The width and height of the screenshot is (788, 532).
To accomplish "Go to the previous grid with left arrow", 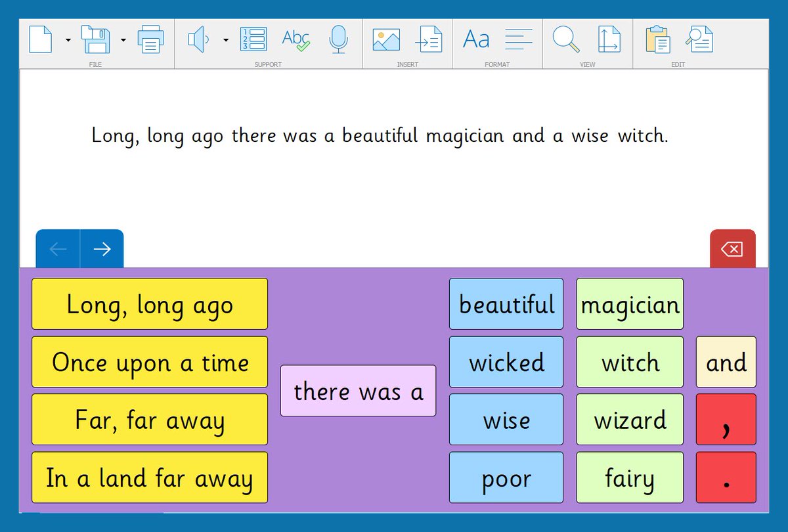I will pos(58,249).
